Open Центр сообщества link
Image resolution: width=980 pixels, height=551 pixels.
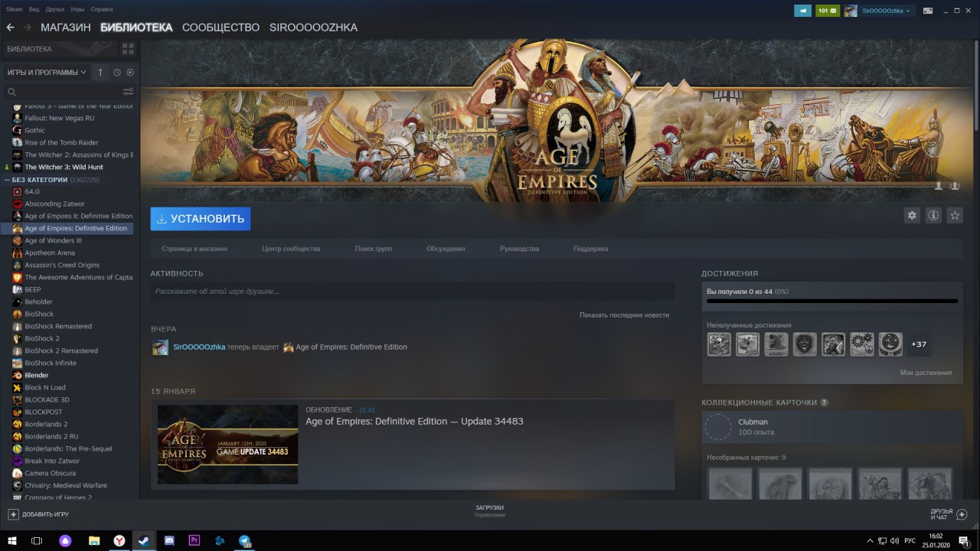(291, 249)
